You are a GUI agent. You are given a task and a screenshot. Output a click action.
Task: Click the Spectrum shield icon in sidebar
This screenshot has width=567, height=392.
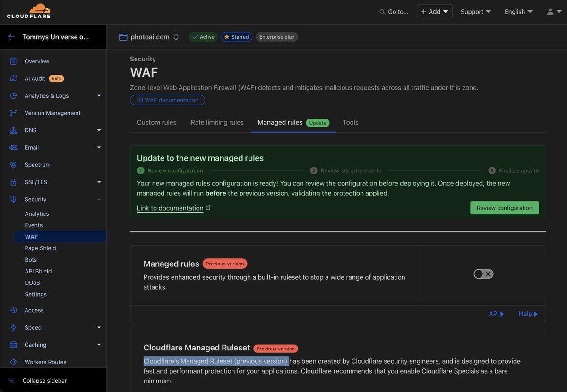(14, 165)
